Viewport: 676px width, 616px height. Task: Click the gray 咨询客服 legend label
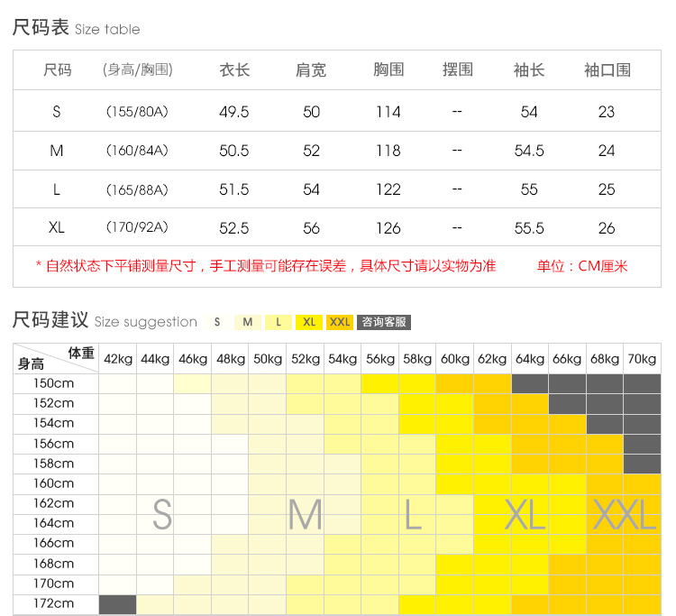[384, 322]
